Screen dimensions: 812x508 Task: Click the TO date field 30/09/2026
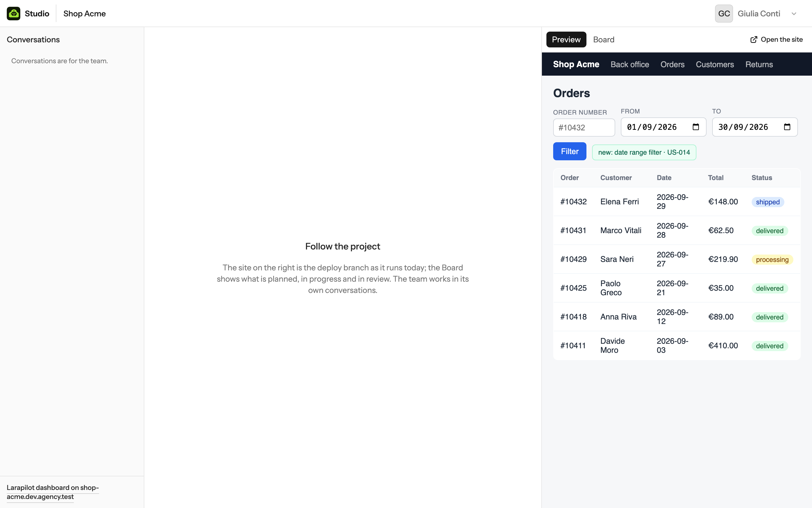click(x=754, y=127)
